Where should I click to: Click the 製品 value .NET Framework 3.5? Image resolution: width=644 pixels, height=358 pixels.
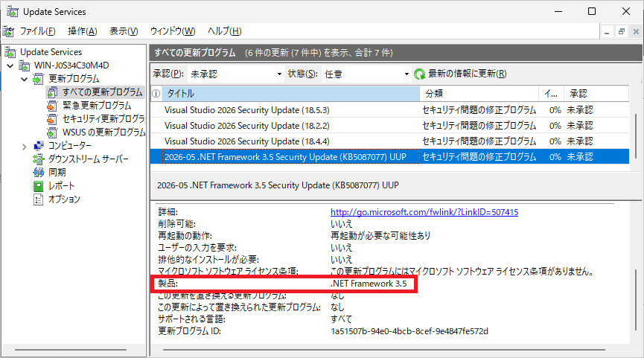(369, 284)
